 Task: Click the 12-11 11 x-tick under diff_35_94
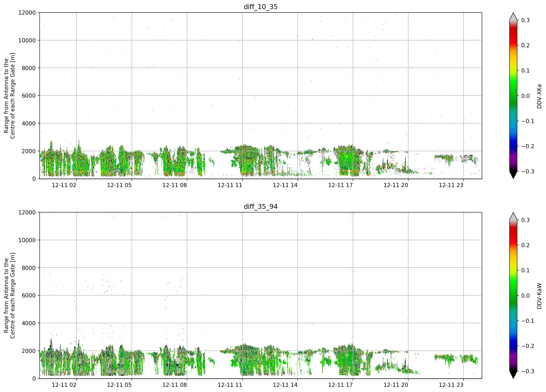point(230,385)
